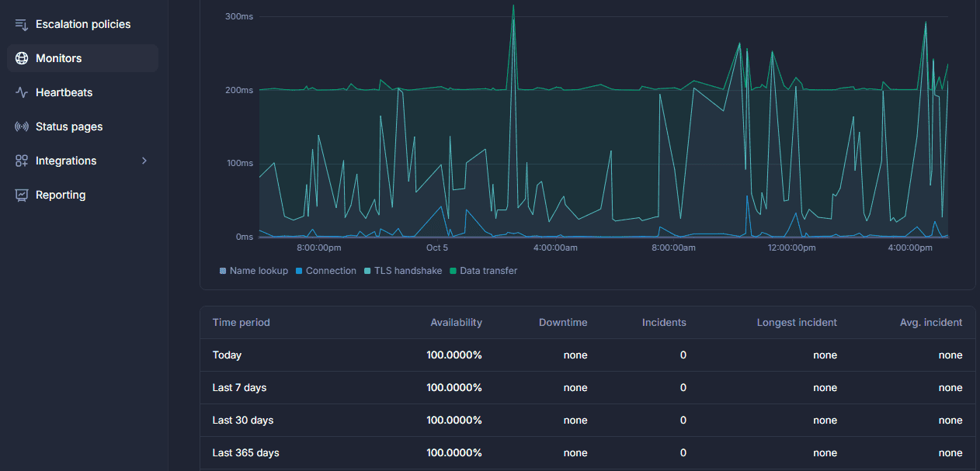Expand the Integrations submenu chevron
The height and width of the screenshot is (471, 980).
pos(144,161)
